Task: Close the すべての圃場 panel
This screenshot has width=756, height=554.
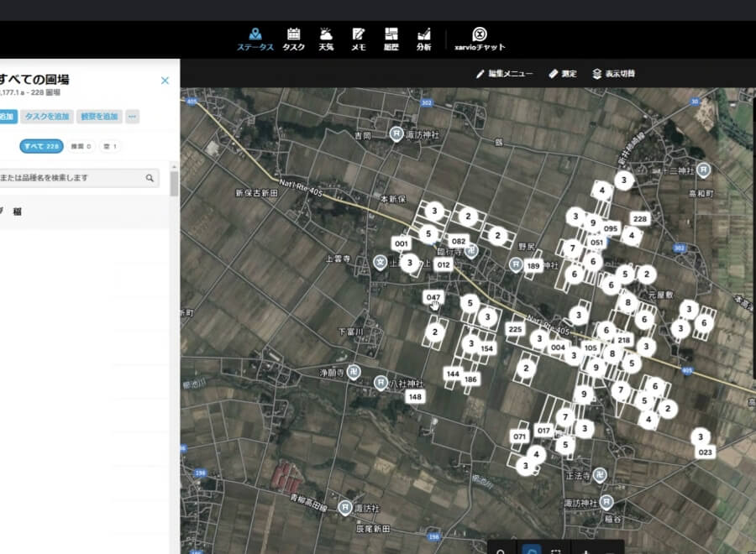Action: [165, 81]
